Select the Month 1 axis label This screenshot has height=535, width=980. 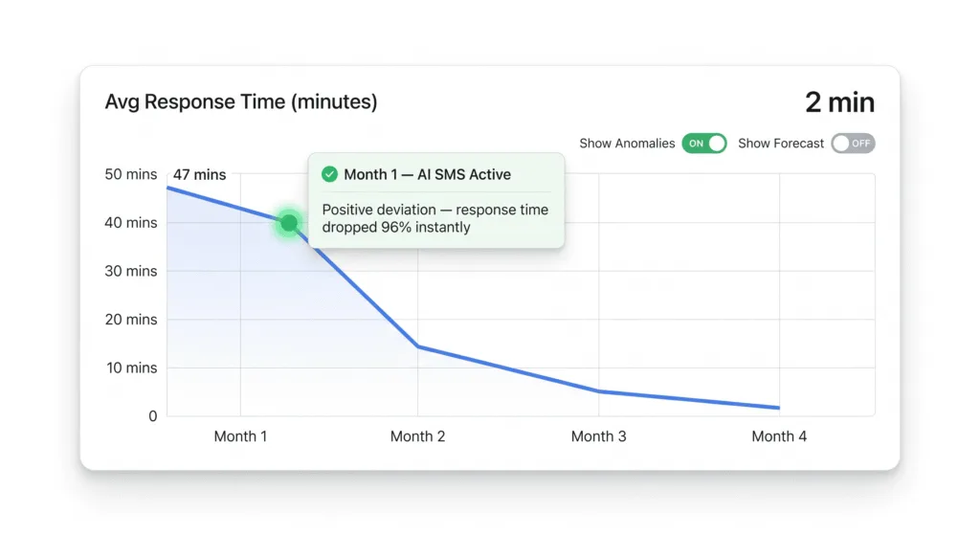(x=240, y=436)
